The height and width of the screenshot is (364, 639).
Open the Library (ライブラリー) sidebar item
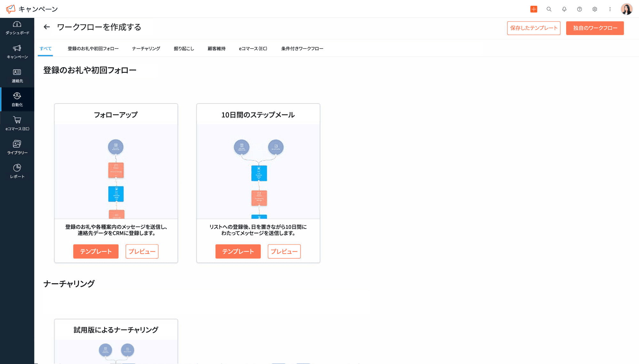click(17, 148)
